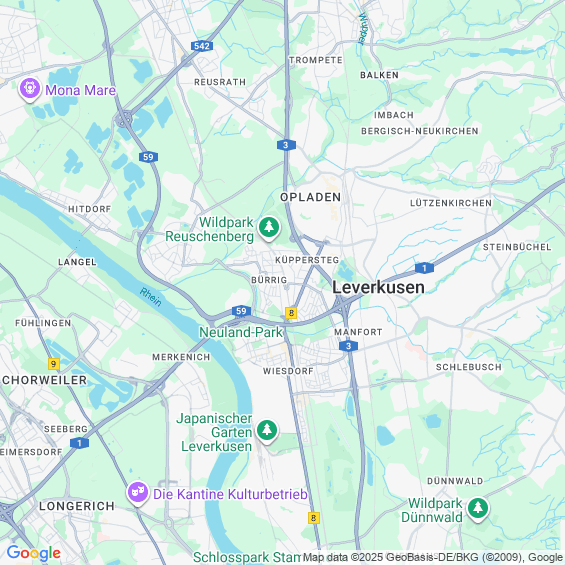
Task: Click the Mona Mare text label
Action: pyautogui.click(x=80, y=90)
